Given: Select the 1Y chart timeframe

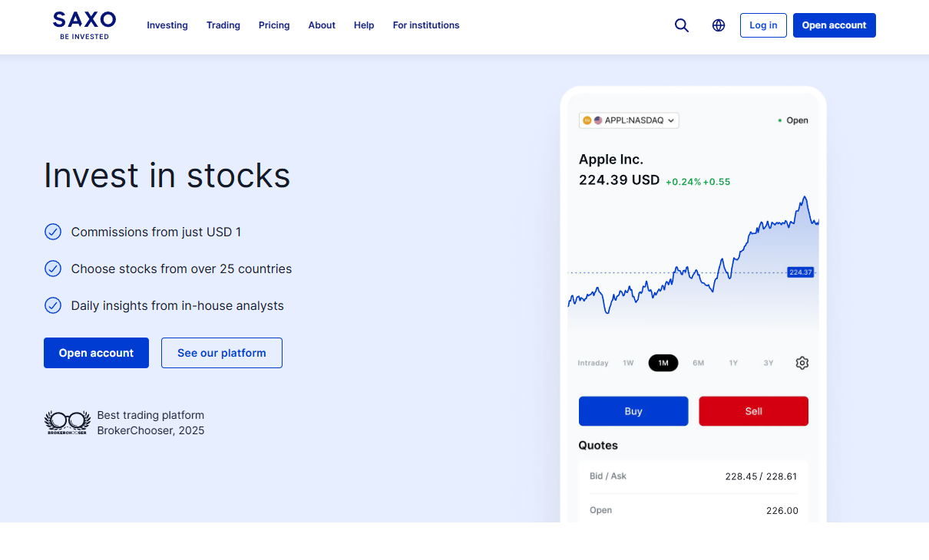Looking at the screenshot, I should point(733,363).
